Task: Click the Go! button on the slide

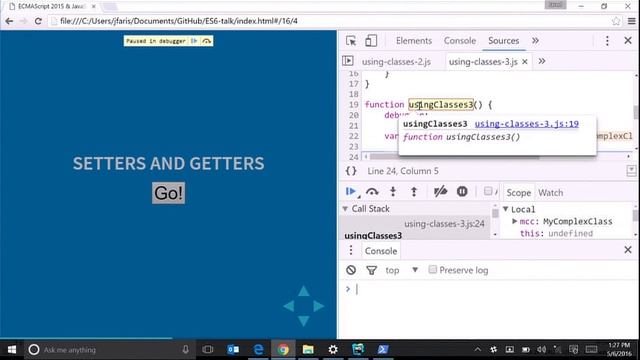Action: tap(169, 193)
